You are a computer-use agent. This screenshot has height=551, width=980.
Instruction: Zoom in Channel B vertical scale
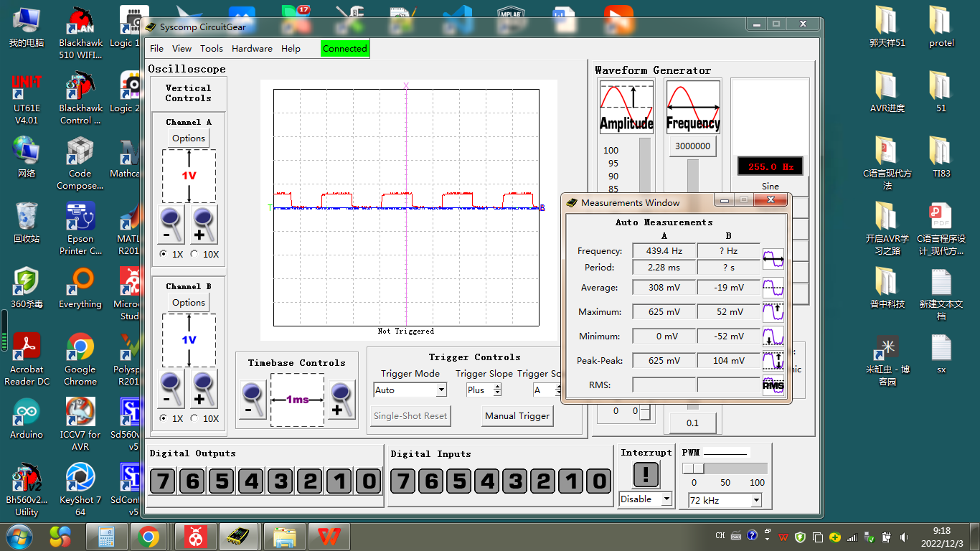203,389
